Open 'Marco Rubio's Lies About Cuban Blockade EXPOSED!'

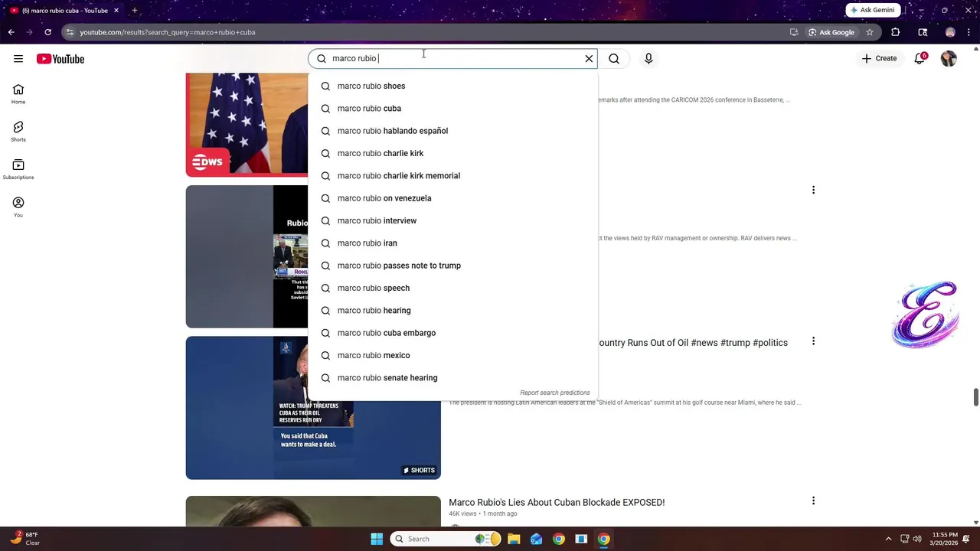coord(557,503)
